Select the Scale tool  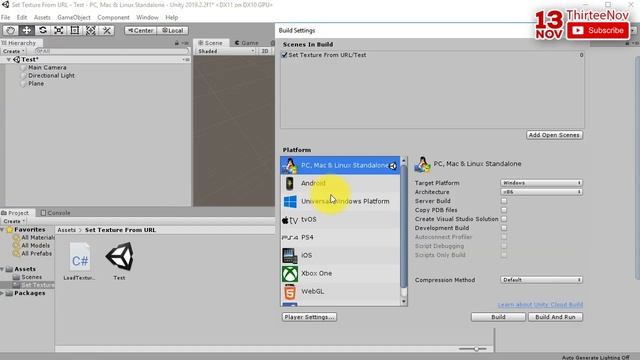(58, 30)
